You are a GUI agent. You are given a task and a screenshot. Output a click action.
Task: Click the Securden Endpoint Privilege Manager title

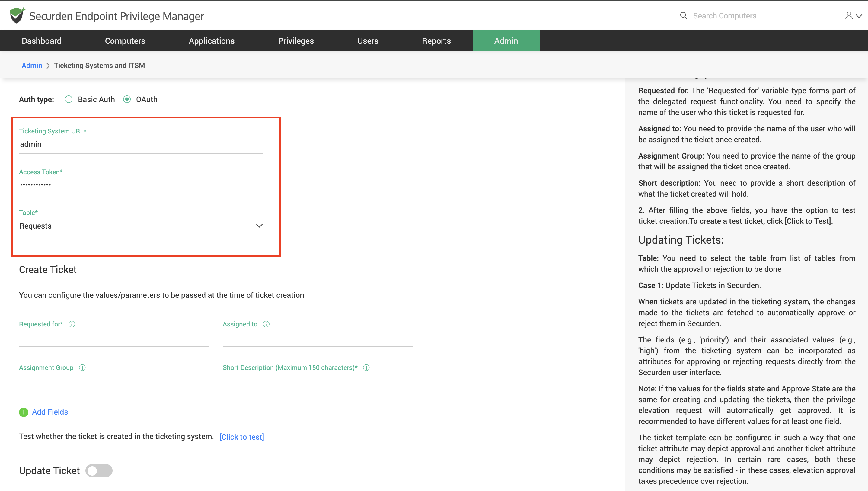tap(116, 16)
